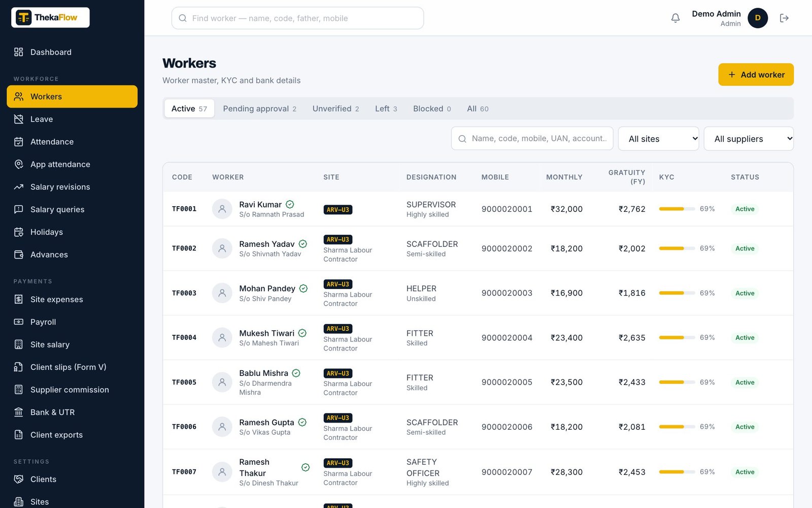
Task: Open Payroll in the sidebar
Action: pos(72,322)
